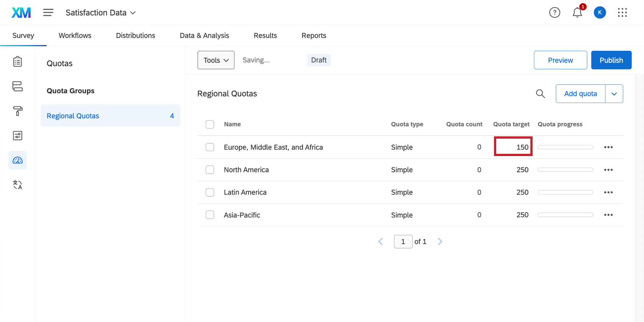The width and height of the screenshot is (644, 322).
Task: Switch to the Data & Analysis tab
Action: tap(204, 36)
